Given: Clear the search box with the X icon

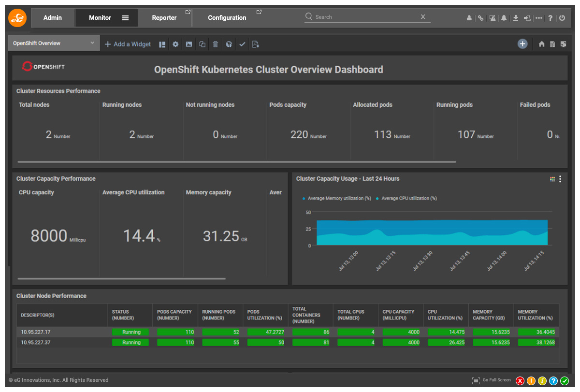Looking at the screenshot, I should (423, 16).
